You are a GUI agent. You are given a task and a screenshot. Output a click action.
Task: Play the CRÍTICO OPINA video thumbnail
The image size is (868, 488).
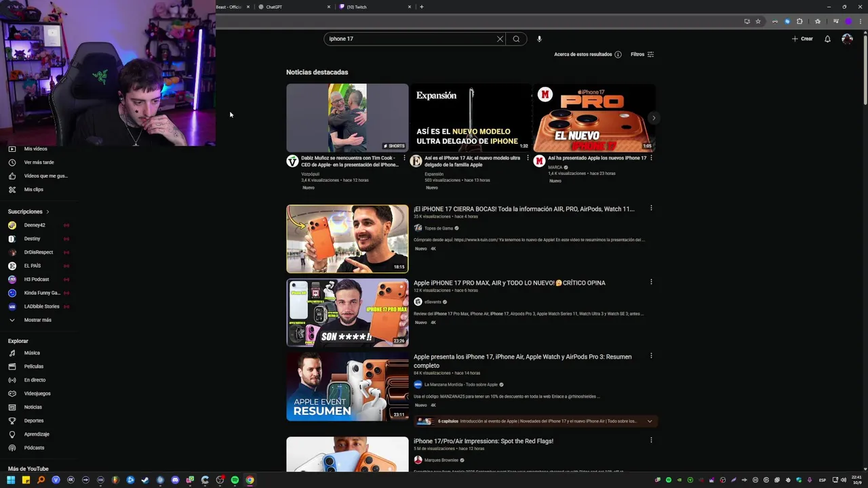click(347, 312)
